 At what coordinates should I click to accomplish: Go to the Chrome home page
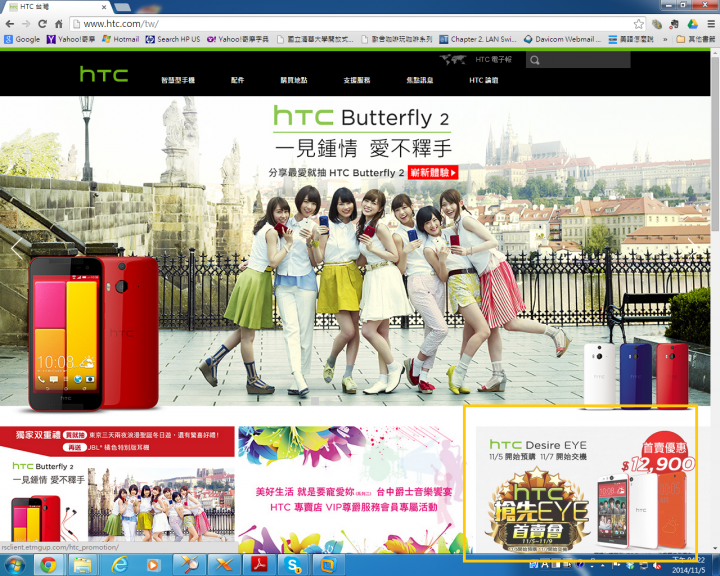[x=59, y=24]
